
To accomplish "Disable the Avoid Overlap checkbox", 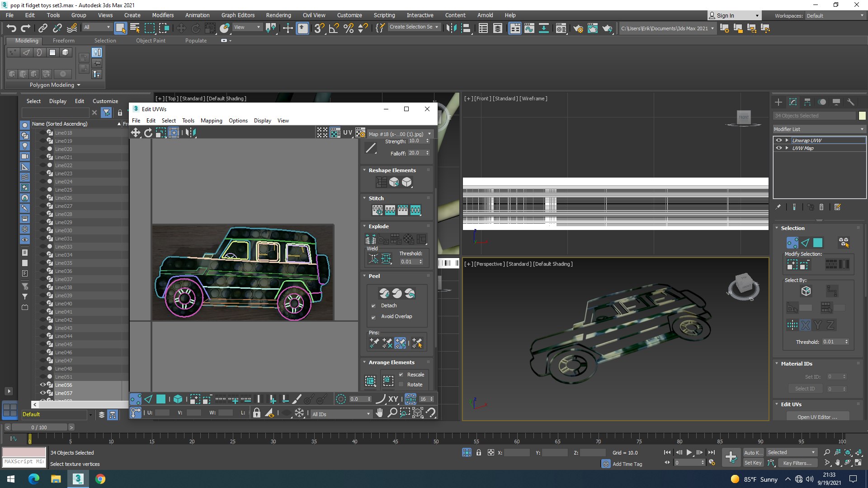I will tap(373, 317).
